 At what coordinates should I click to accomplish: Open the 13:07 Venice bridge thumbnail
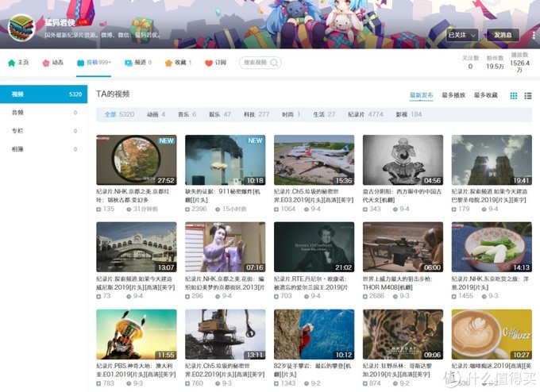click(x=137, y=247)
